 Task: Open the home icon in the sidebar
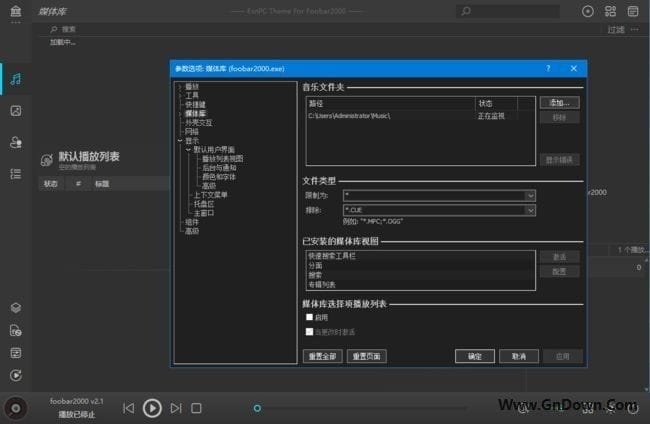[16, 12]
